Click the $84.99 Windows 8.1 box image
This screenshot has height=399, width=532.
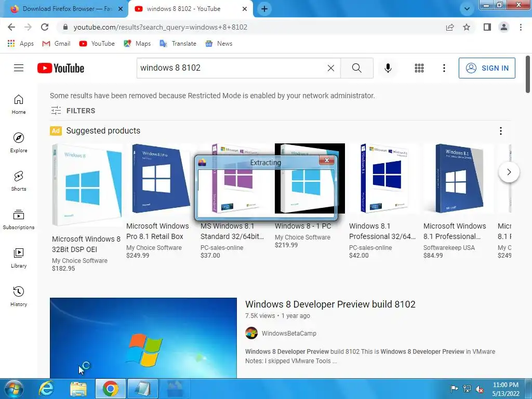(459, 179)
